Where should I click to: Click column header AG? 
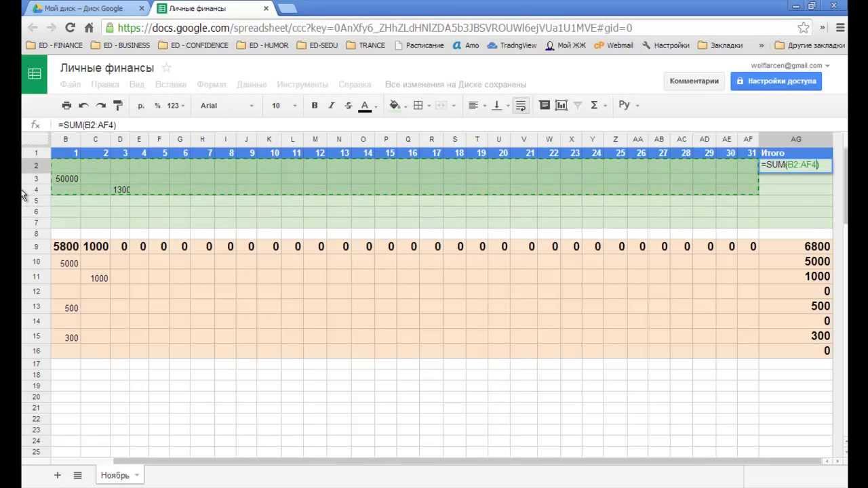[795, 139]
